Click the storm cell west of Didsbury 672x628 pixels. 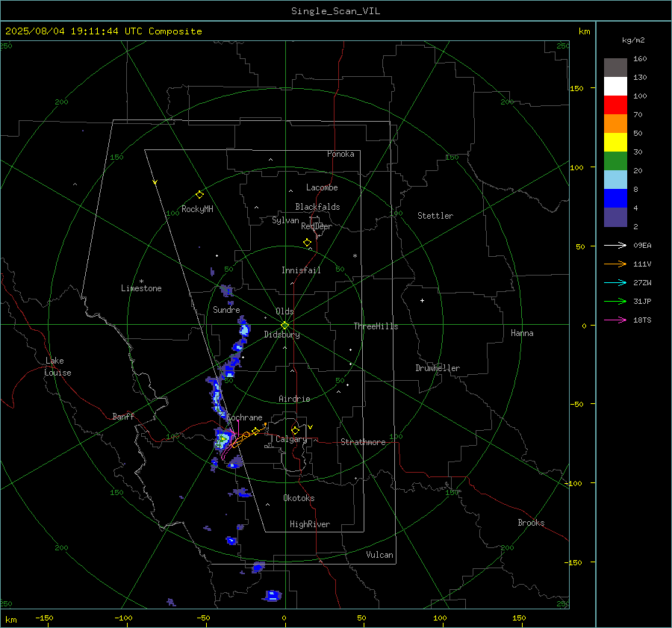(244, 329)
